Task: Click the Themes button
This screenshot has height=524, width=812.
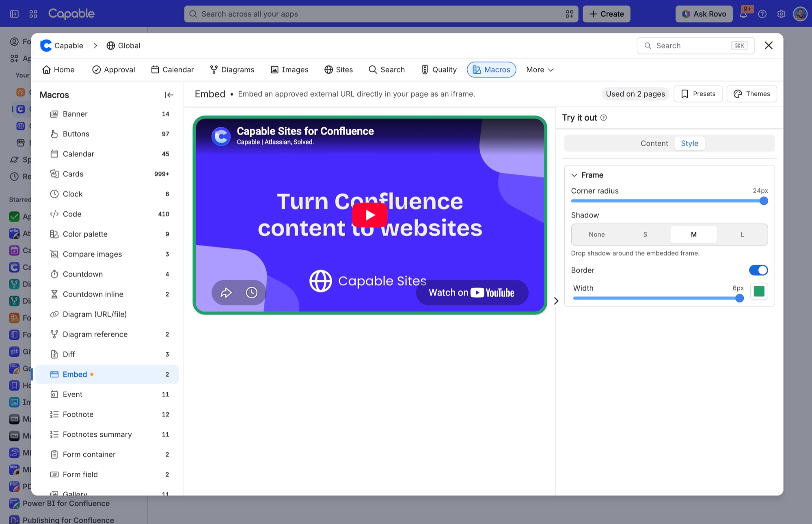Action: [x=752, y=94]
